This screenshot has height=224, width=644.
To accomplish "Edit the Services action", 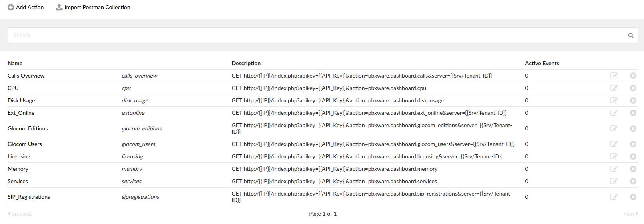I will tap(614, 181).
